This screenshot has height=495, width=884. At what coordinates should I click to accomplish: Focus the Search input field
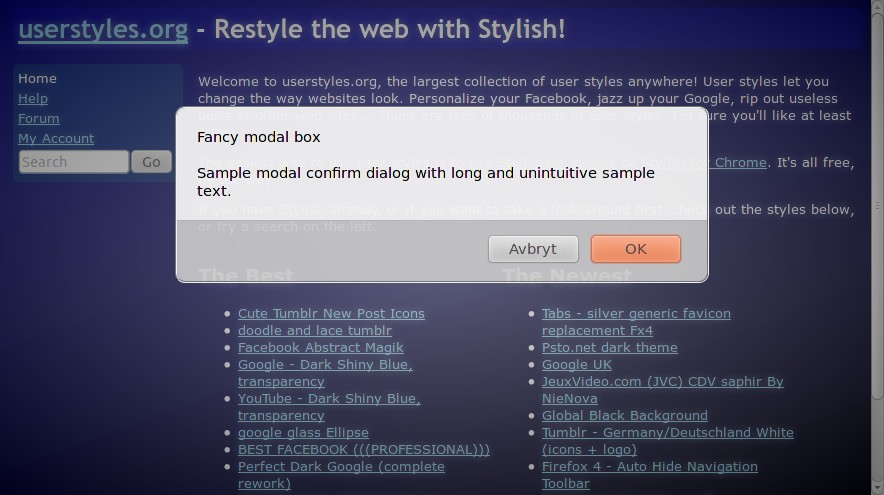[74, 162]
